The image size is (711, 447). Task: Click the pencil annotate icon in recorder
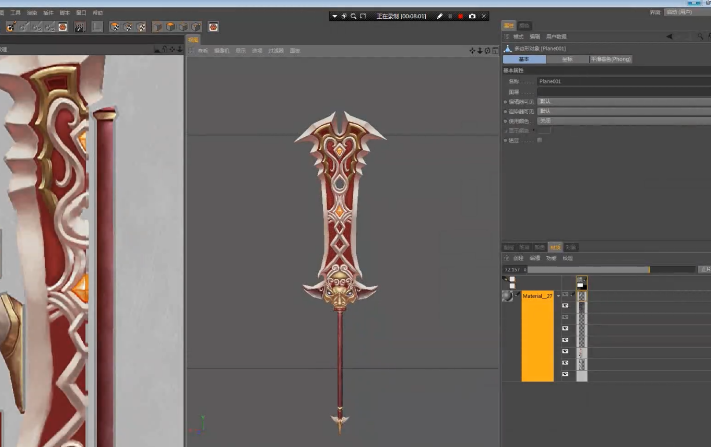pos(439,16)
